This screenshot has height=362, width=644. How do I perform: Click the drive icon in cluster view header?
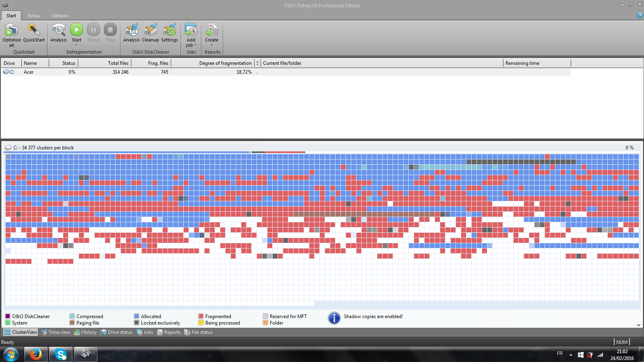tap(8, 148)
